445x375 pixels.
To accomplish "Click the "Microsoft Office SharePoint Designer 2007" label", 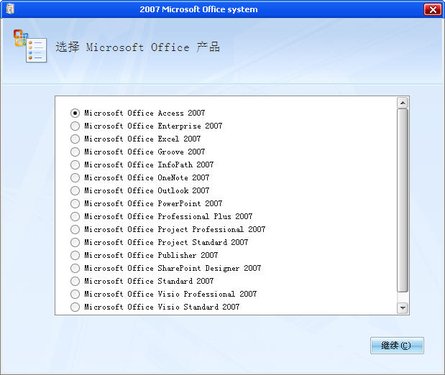I will (173, 268).
